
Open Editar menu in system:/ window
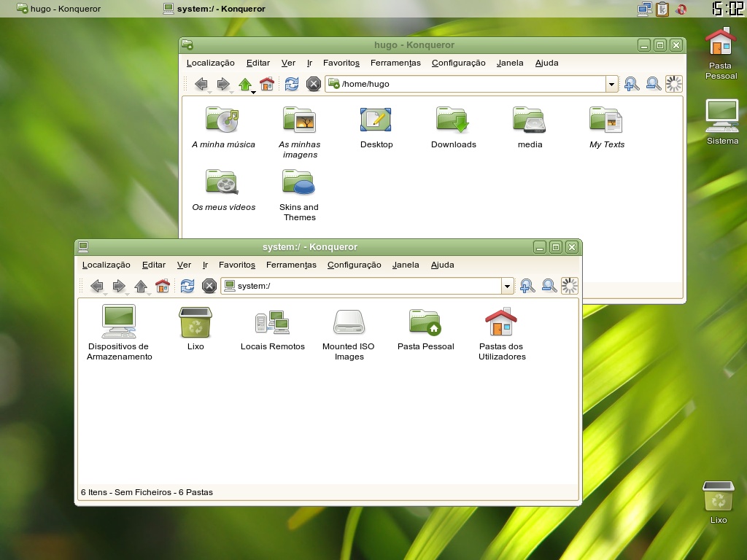(x=153, y=265)
